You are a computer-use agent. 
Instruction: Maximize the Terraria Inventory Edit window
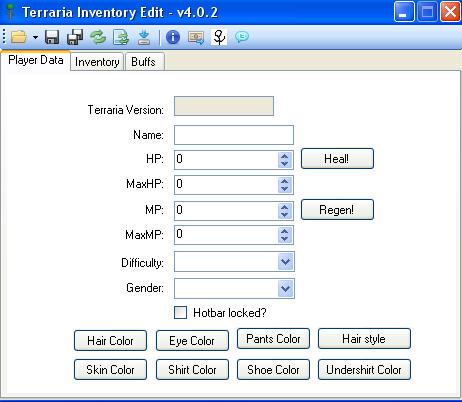(427, 12)
